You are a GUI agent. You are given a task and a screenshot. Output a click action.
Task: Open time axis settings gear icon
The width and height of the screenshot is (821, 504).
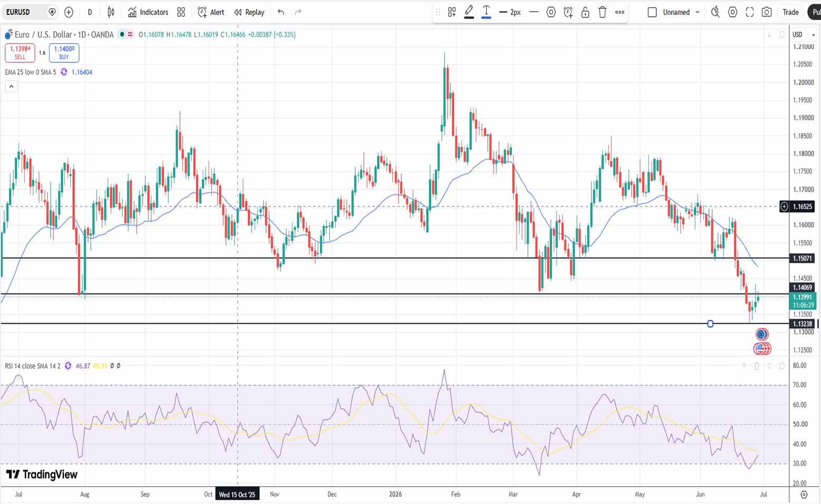804,495
